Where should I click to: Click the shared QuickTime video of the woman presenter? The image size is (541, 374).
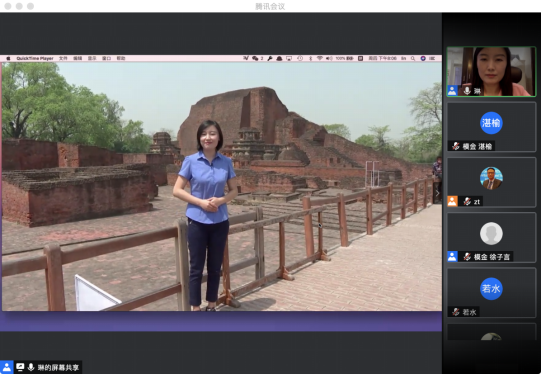pos(221,186)
